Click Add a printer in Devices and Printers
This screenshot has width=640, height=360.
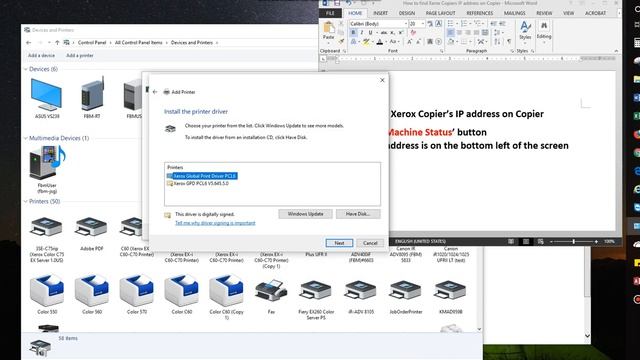tap(80, 55)
